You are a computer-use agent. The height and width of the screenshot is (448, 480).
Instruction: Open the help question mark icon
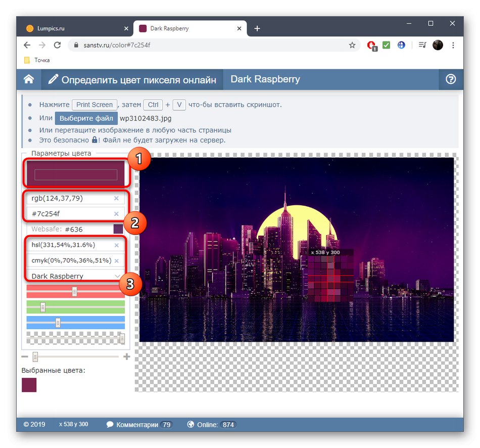tap(451, 79)
